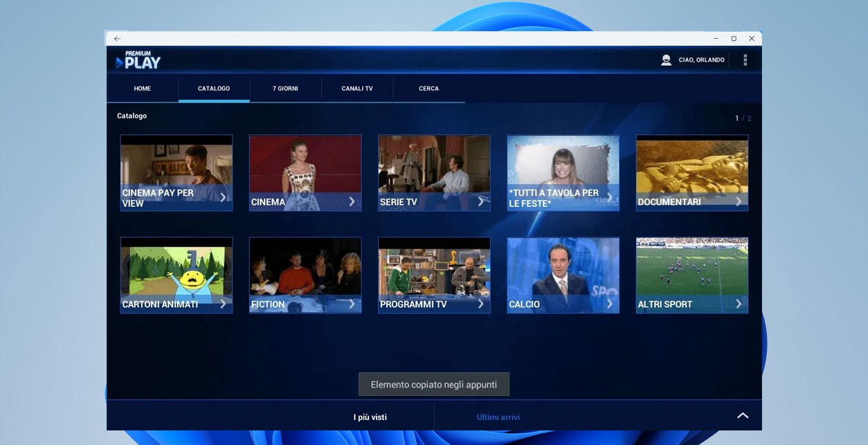This screenshot has width=868, height=445.
Task: Open the 7 Giorni tab
Action: pyautogui.click(x=285, y=89)
